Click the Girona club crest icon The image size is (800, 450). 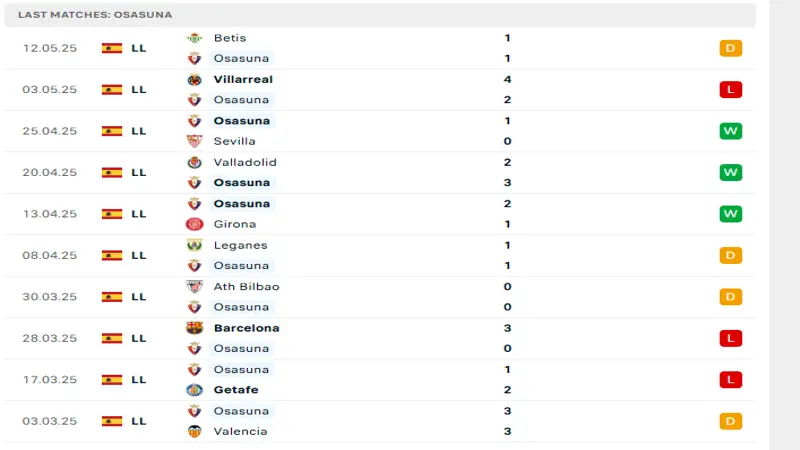(x=194, y=224)
